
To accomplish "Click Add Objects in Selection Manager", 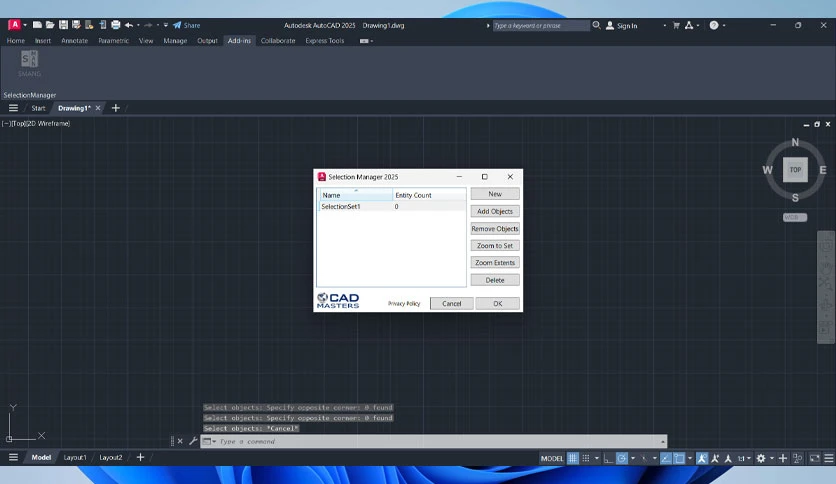I will tap(495, 211).
